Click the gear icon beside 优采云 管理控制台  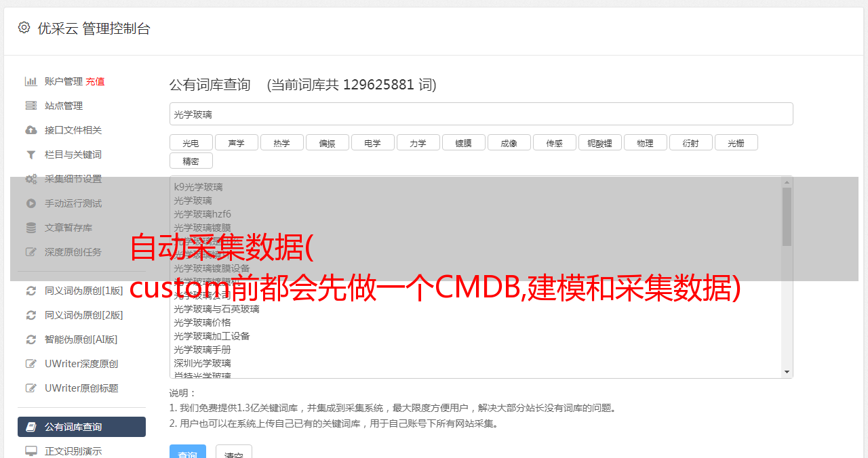pos(24,28)
